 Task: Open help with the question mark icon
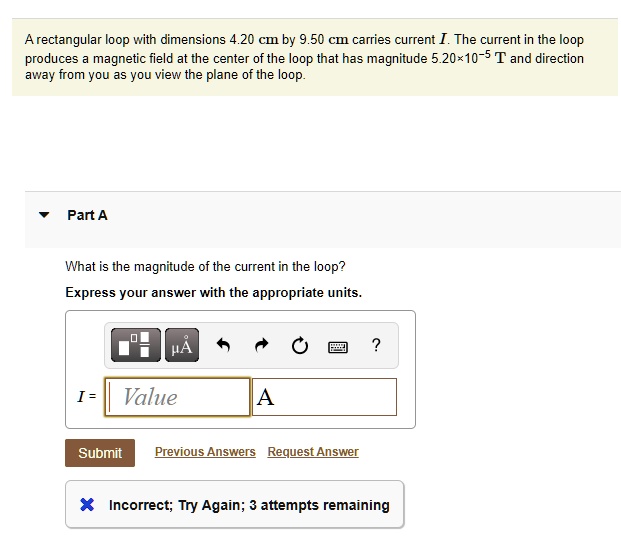pos(375,346)
